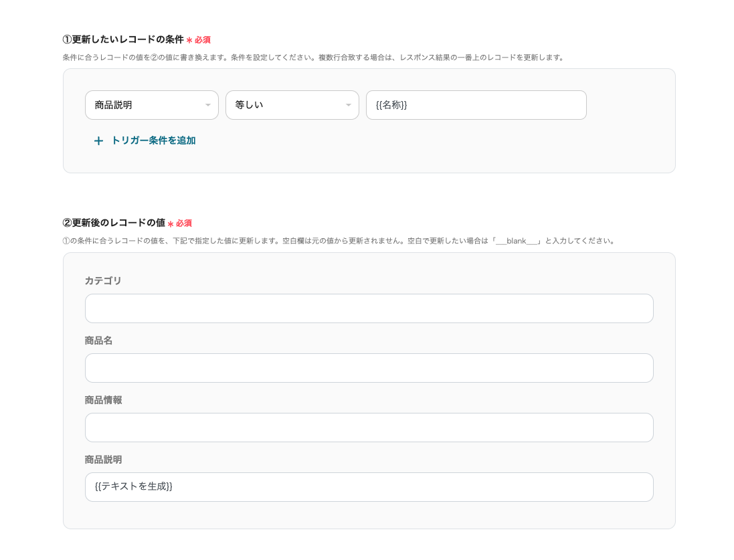Click the 商品情報 field label

click(103, 399)
